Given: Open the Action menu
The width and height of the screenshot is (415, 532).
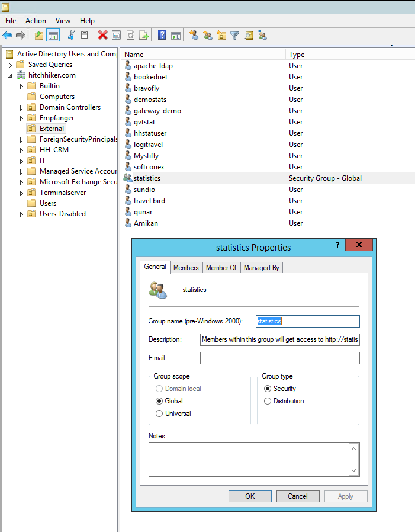Looking at the screenshot, I should tap(36, 21).
